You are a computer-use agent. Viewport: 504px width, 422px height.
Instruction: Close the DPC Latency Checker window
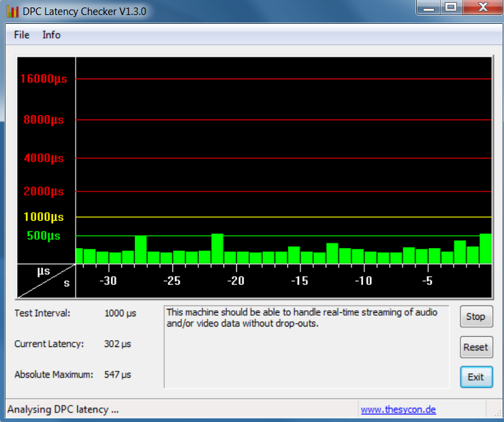pyautogui.click(x=482, y=8)
